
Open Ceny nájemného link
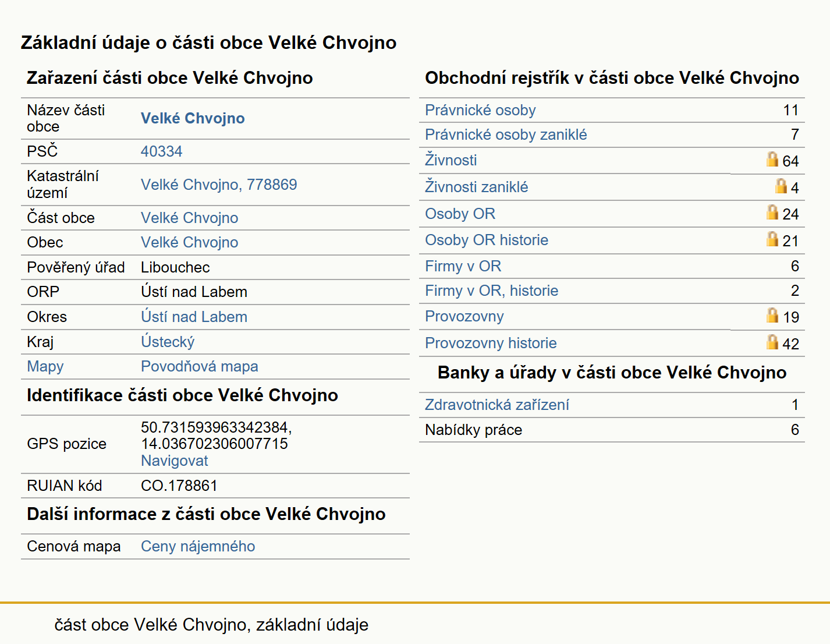point(198,546)
